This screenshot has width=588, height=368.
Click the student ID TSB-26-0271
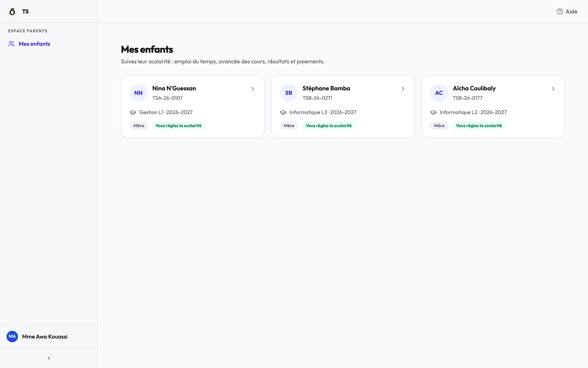pos(317,98)
